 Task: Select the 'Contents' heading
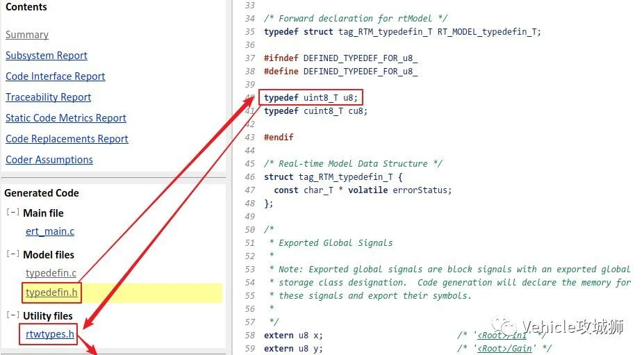[x=26, y=7]
